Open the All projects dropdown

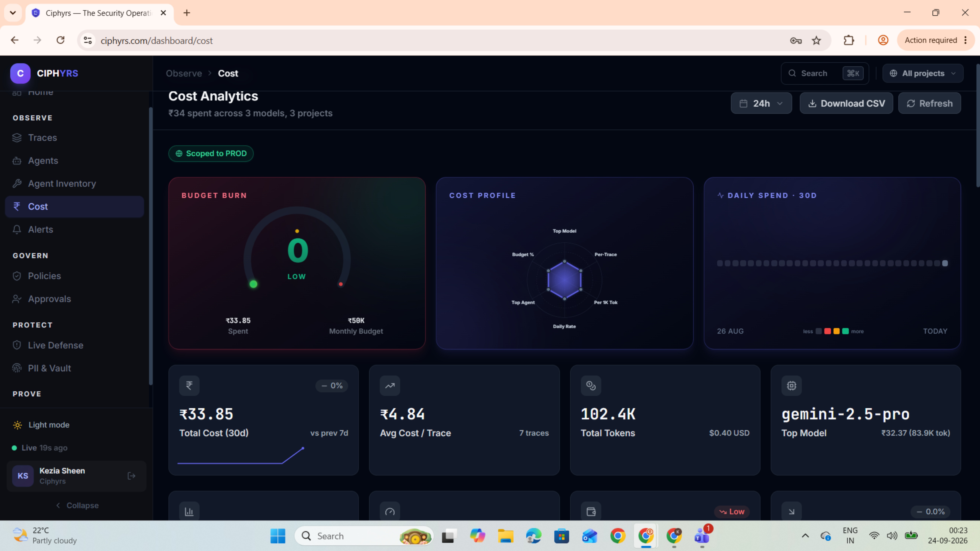tap(923, 73)
